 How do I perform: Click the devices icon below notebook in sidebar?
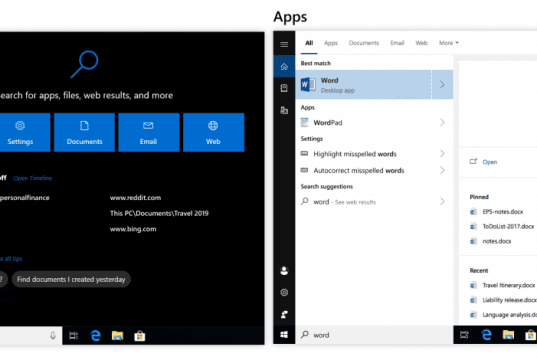(x=284, y=110)
